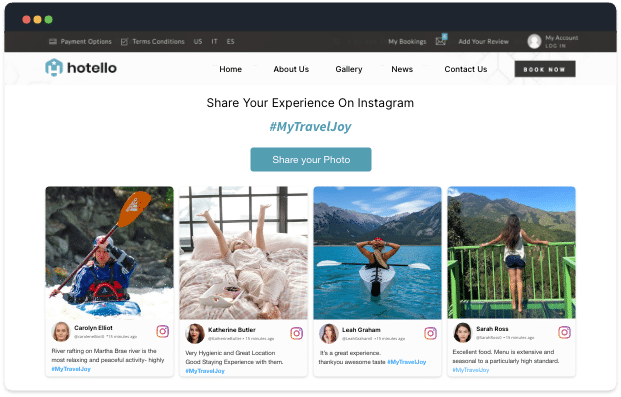Click the yellow minimize window dot

[38, 19]
